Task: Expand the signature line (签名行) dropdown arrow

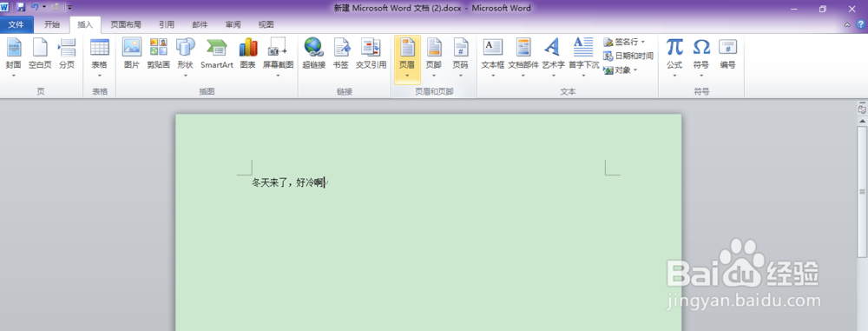Action: pos(643,43)
